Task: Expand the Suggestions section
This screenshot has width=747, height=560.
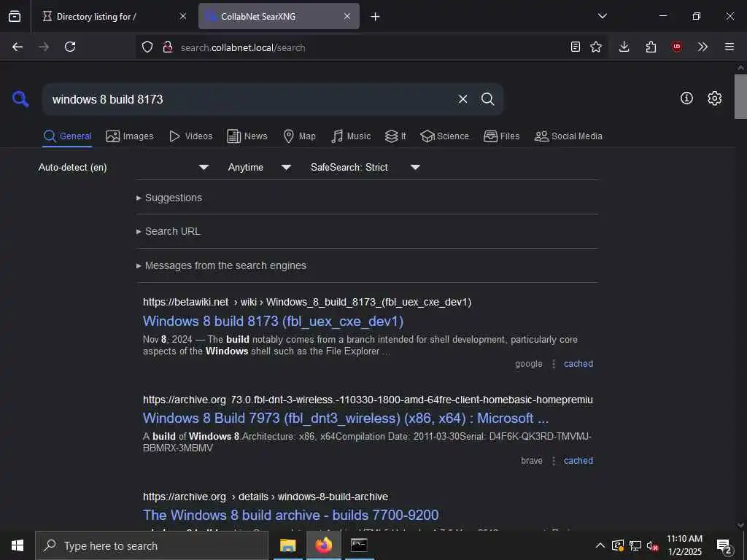Action: point(169,198)
